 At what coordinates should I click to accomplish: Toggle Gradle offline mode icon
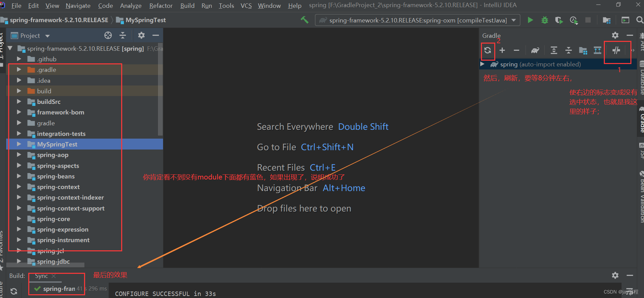point(616,50)
